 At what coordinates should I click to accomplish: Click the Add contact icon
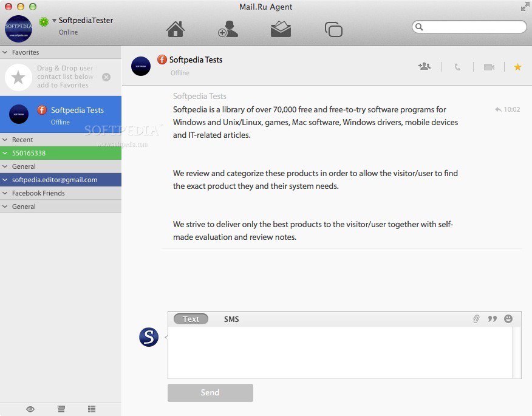228,29
